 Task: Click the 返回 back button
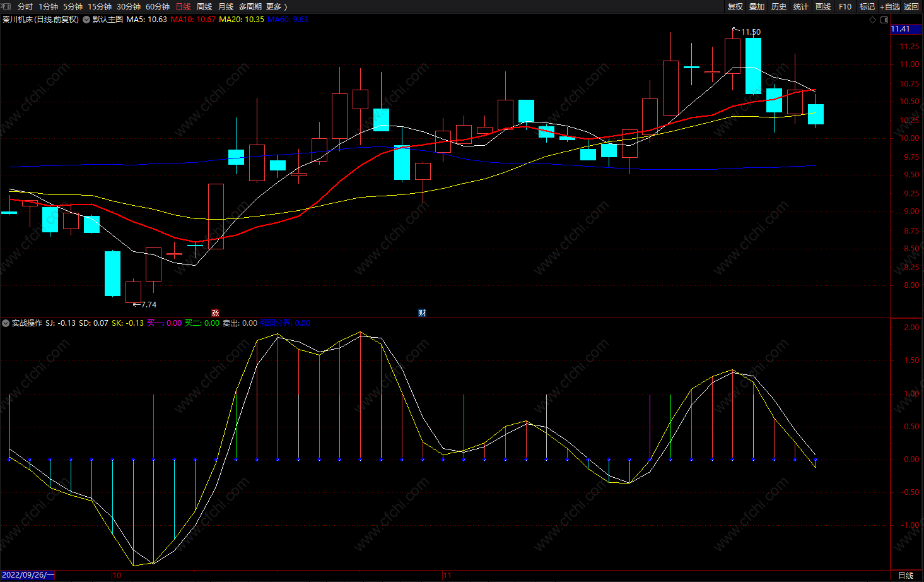(911, 7)
